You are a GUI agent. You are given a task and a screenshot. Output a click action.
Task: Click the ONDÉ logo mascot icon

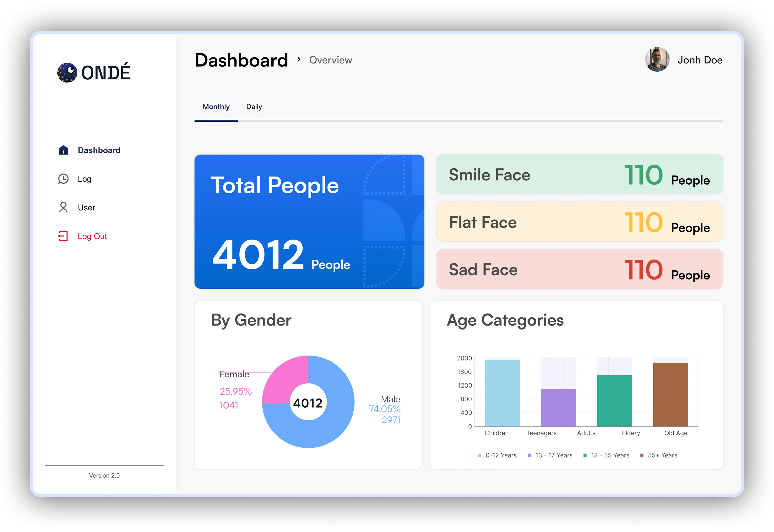click(x=67, y=73)
